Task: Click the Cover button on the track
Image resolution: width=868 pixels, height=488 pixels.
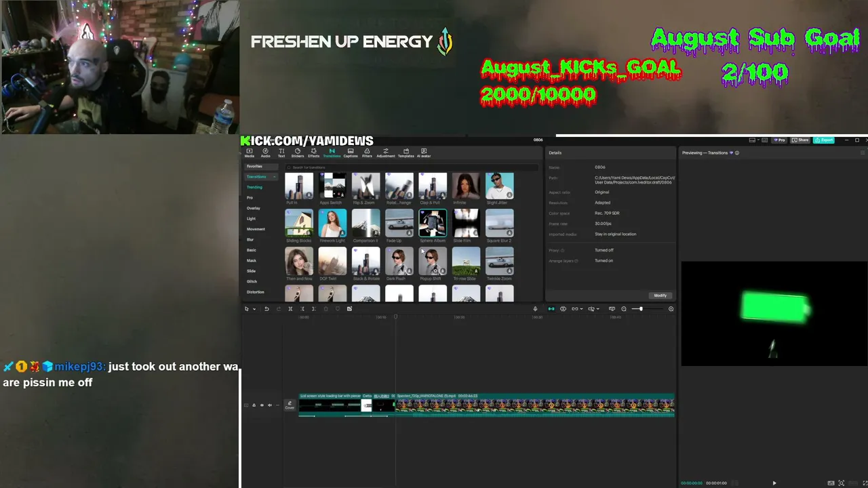Action: tap(290, 405)
